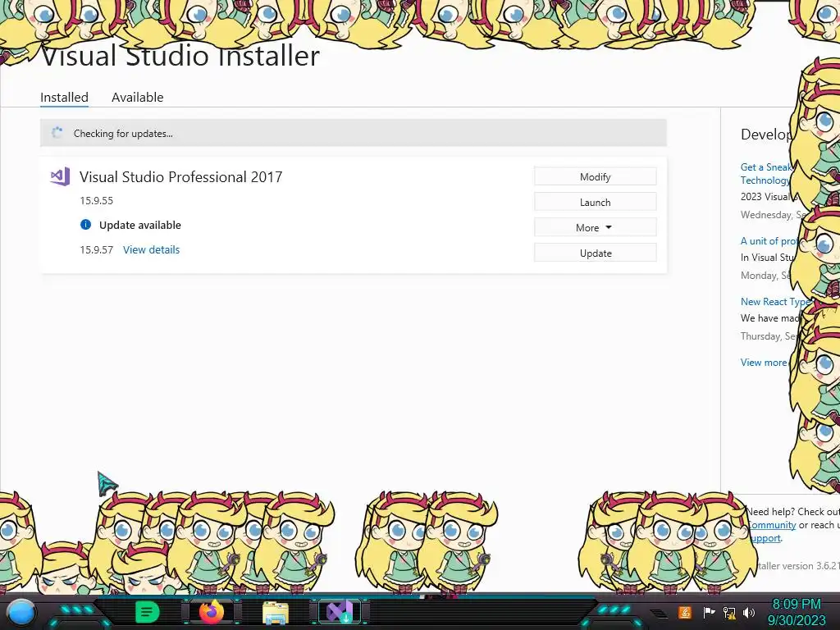The image size is (840, 630).
Task: Click the Community help link
Action: (771, 525)
